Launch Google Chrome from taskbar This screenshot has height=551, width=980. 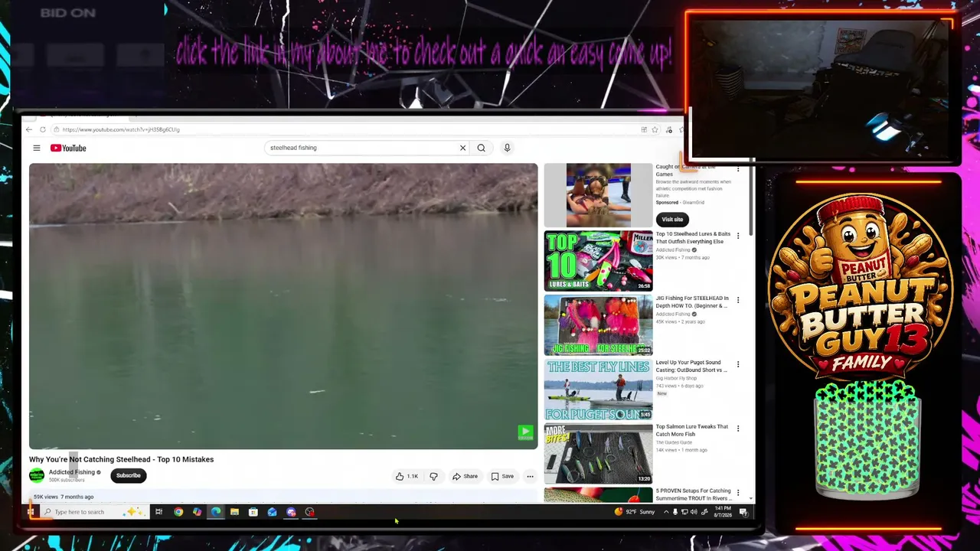pyautogui.click(x=178, y=512)
